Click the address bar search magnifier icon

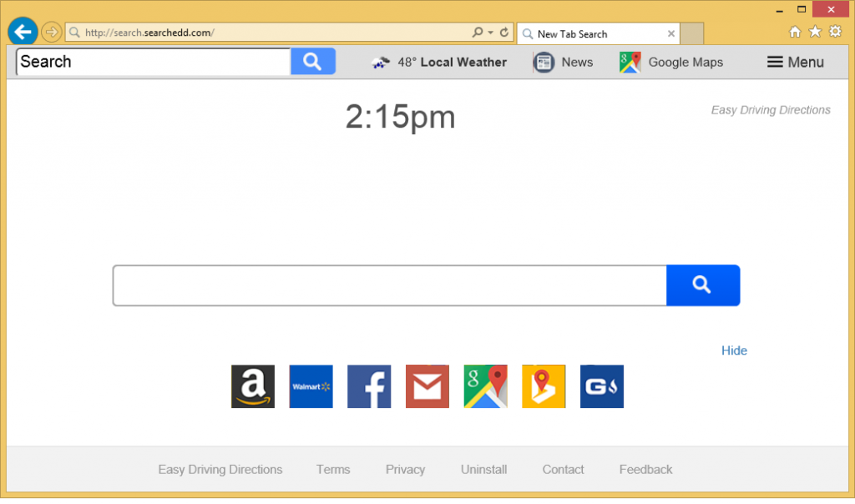[477, 33]
